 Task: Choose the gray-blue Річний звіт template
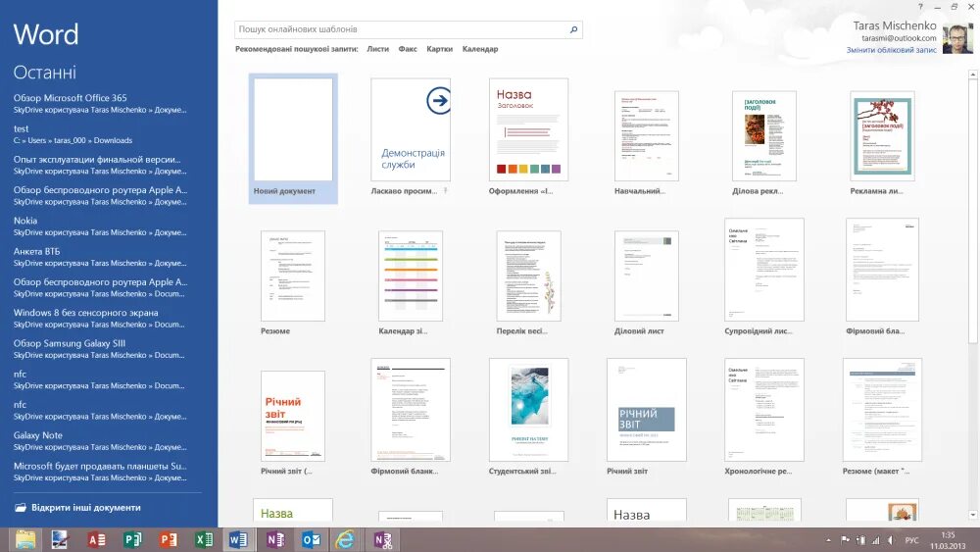(x=646, y=410)
